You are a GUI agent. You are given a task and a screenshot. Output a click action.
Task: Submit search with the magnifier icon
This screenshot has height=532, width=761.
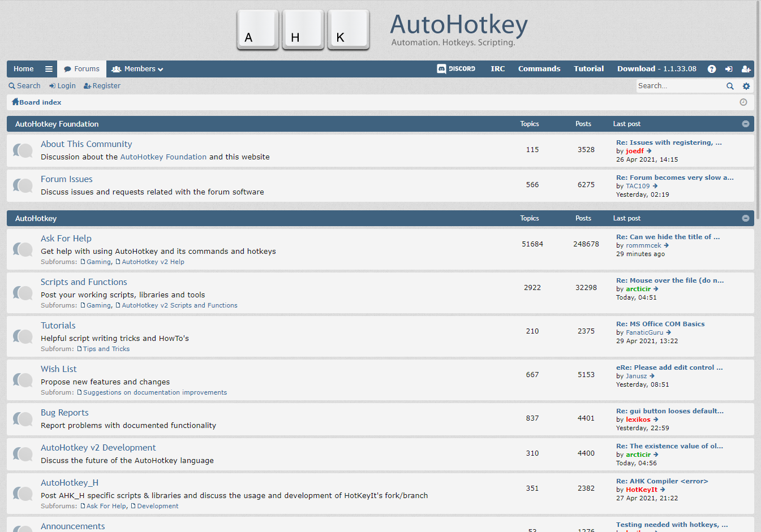point(730,86)
